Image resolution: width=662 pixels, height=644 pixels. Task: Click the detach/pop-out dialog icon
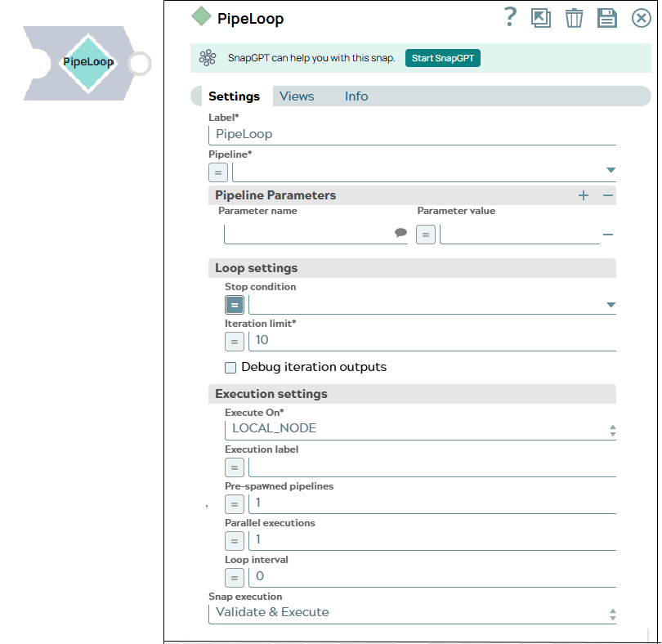[541, 18]
